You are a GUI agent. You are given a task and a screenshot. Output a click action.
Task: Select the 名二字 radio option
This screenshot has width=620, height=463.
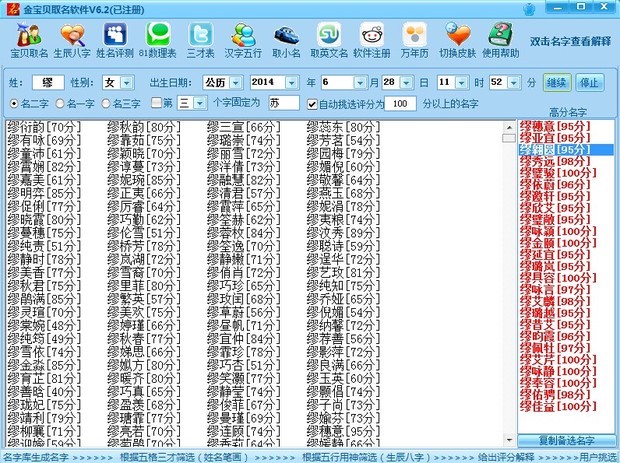(x=14, y=103)
